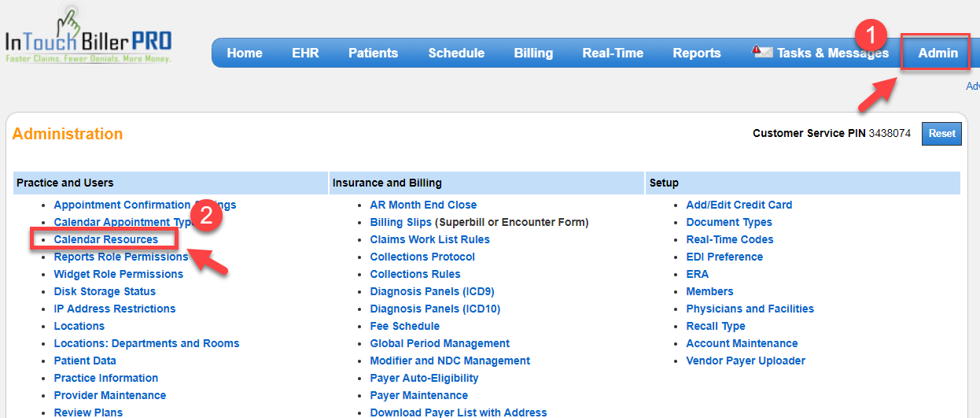Image resolution: width=980 pixels, height=418 pixels.
Task: Open the Vendor Payer Uploader link
Action: (x=746, y=361)
